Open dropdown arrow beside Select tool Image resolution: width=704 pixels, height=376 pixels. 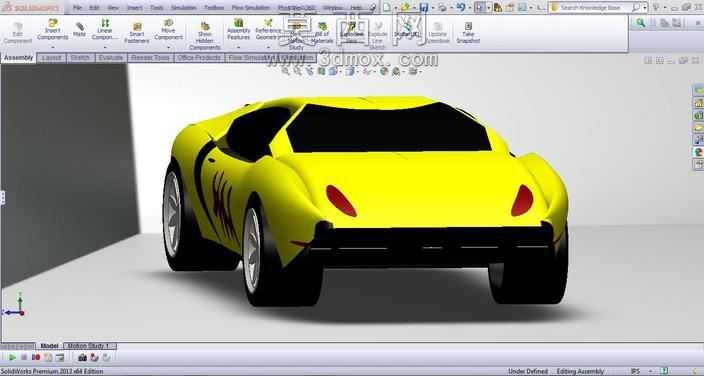(488, 8)
